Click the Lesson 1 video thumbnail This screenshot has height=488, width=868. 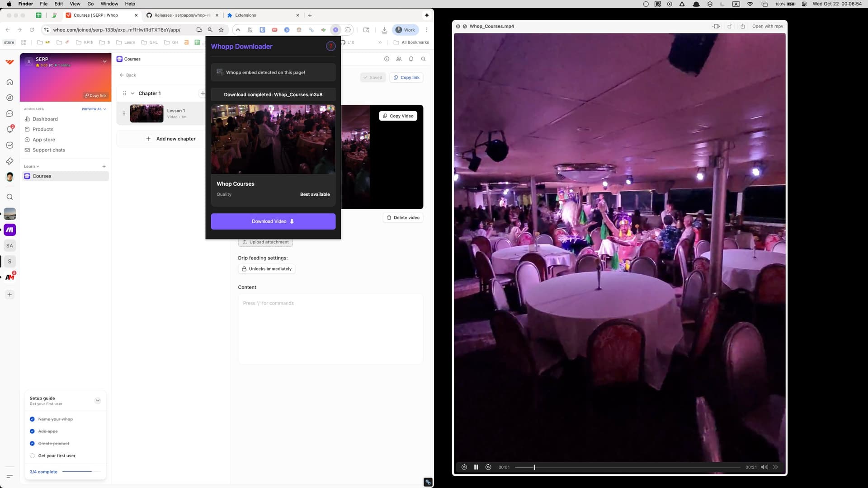tap(146, 113)
